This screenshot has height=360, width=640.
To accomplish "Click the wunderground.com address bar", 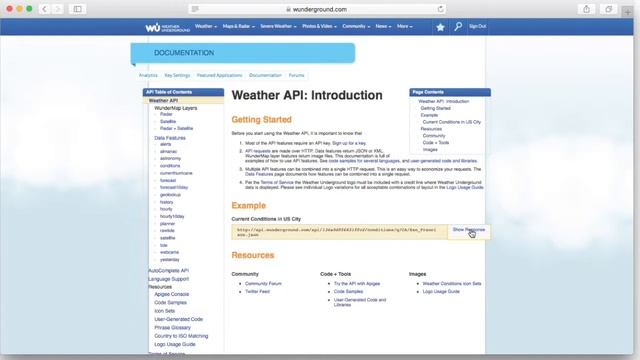I will (x=317, y=9).
